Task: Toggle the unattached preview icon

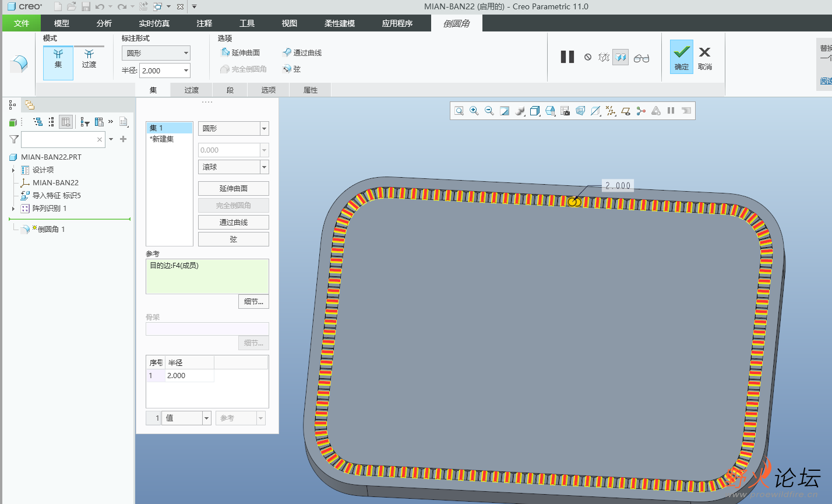Action: click(x=604, y=58)
